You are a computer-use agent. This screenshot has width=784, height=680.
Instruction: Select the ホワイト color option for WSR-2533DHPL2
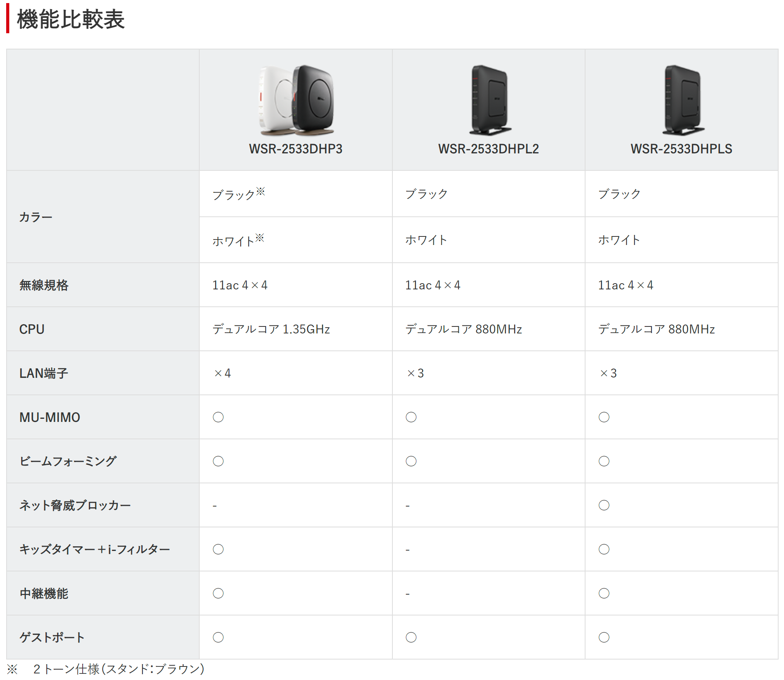point(426,240)
